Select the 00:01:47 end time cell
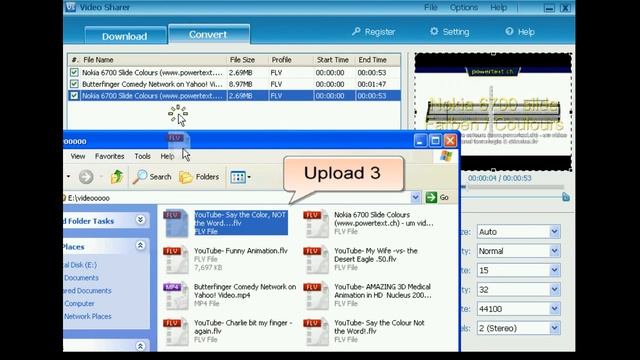 [371, 84]
